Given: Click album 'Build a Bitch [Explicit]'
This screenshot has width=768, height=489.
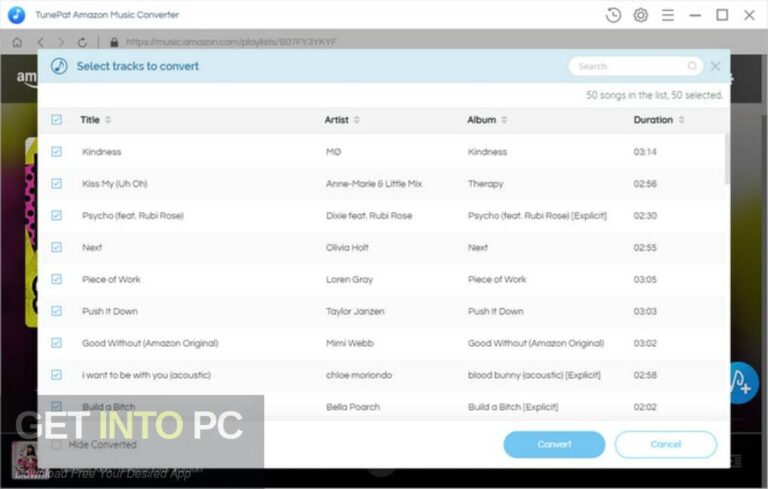Looking at the screenshot, I should point(513,407).
